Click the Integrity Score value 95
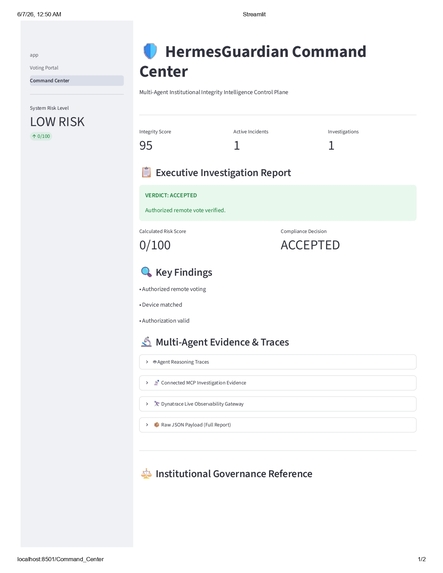The image size is (443, 573). tap(146, 145)
